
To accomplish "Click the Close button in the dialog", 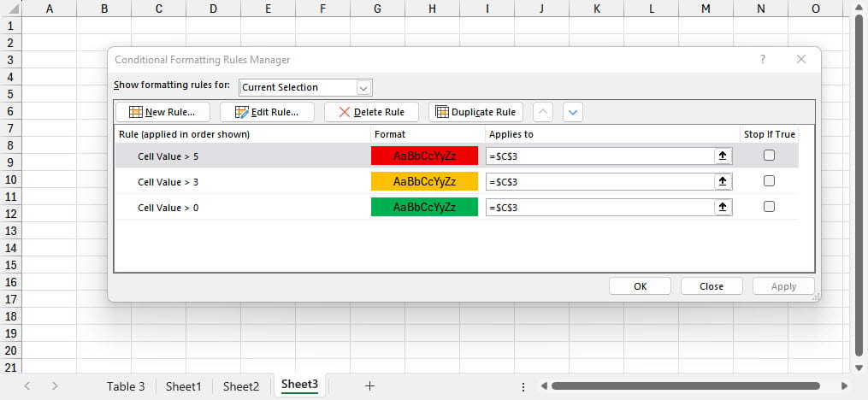I will coord(711,286).
